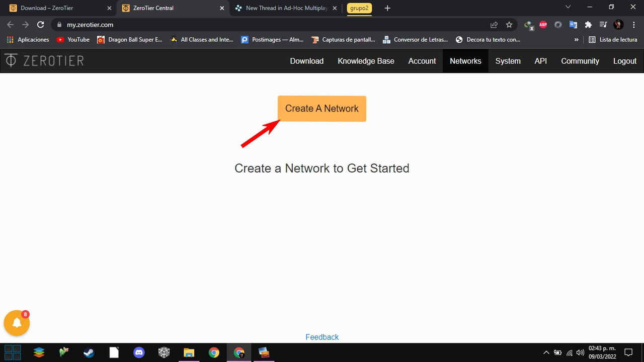Open the notification bell with 8 badge
Image resolution: width=644 pixels, height=362 pixels.
(x=17, y=323)
